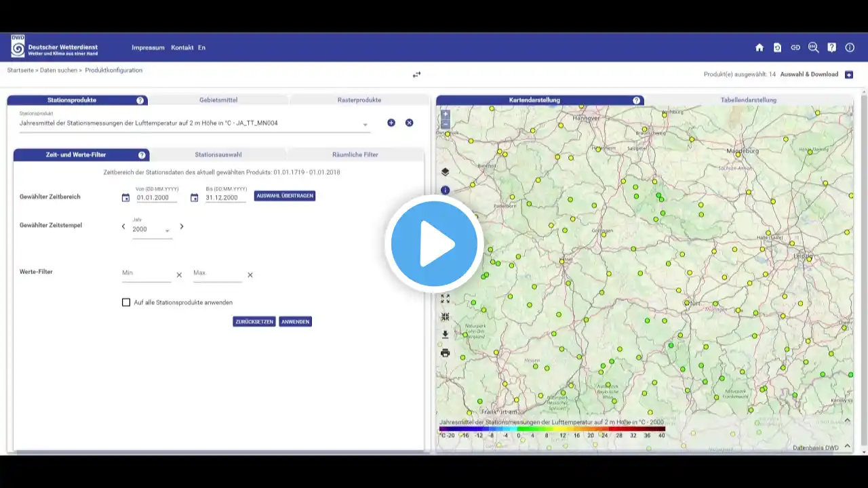Toggle fullscreen map view

pos(446,298)
